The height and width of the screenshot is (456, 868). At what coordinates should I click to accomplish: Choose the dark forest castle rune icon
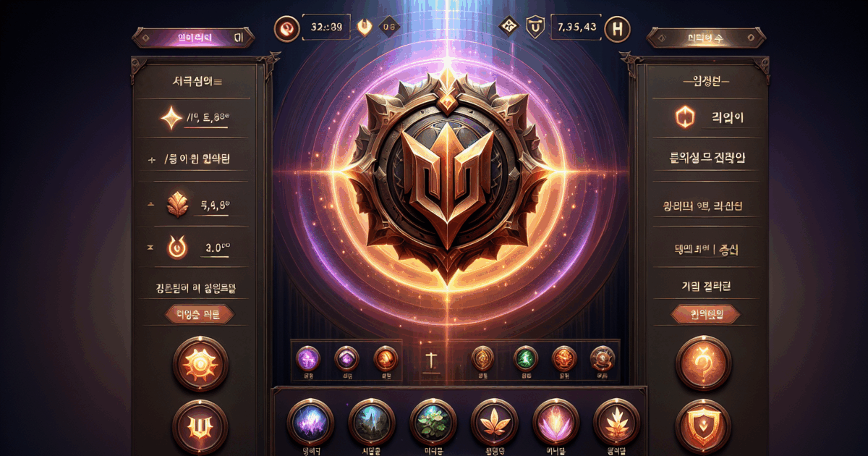pyautogui.click(x=370, y=421)
